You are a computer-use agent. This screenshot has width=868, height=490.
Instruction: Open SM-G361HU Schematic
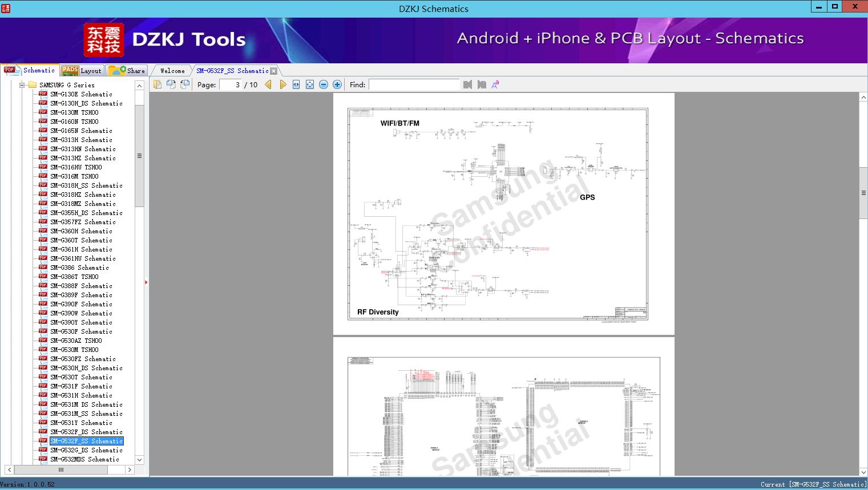click(83, 258)
